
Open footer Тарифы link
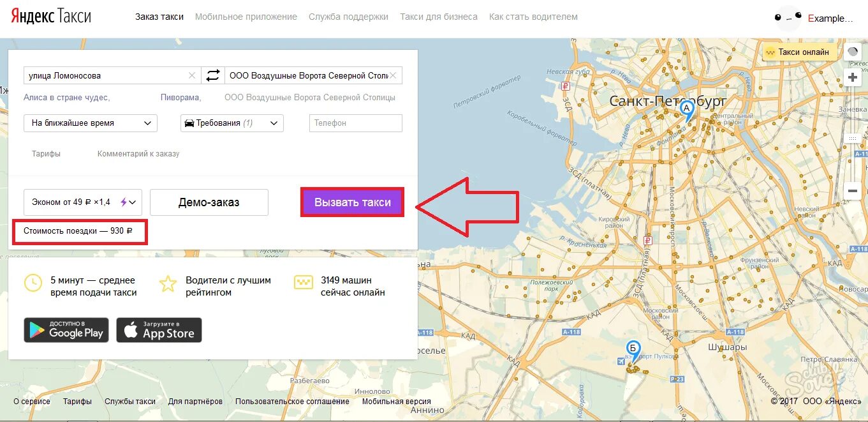coord(77,402)
